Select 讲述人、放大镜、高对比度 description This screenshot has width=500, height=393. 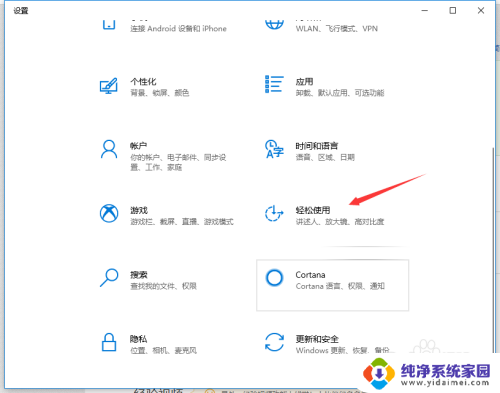[340, 221]
